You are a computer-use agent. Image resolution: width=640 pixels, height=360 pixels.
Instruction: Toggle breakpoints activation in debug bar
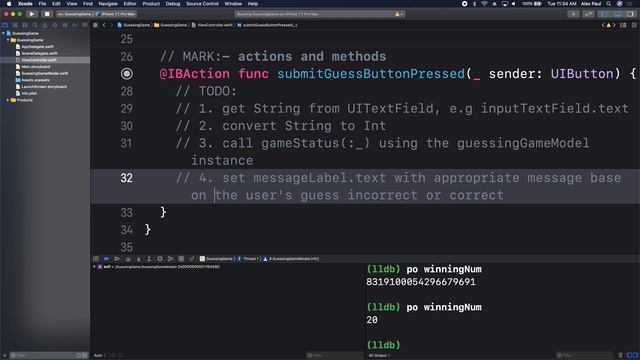[x=107, y=259]
